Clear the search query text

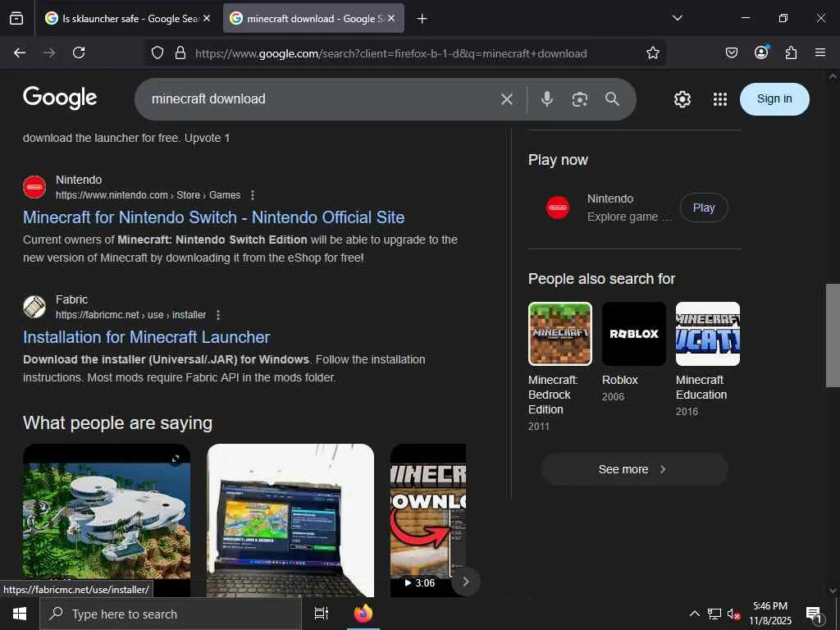coord(507,99)
